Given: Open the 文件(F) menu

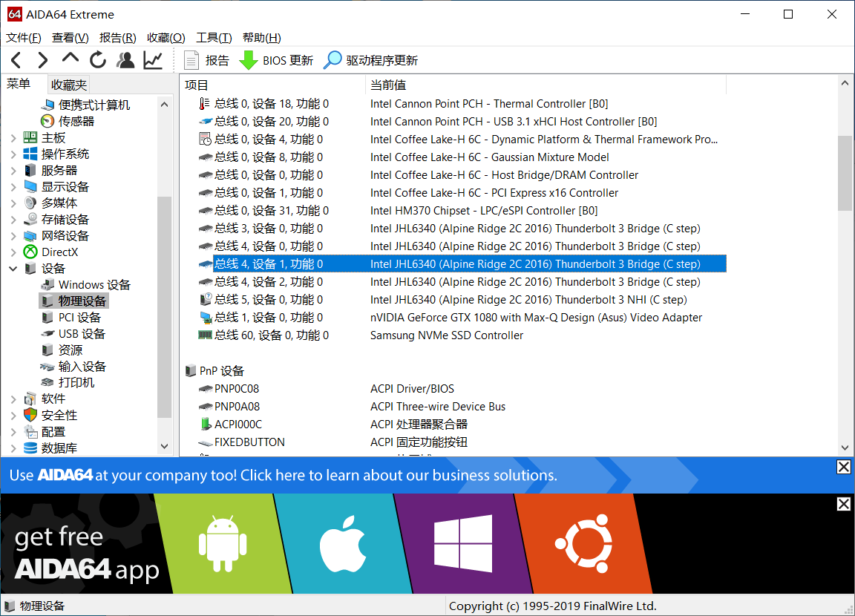Looking at the screenshot, I should point(24,38).
